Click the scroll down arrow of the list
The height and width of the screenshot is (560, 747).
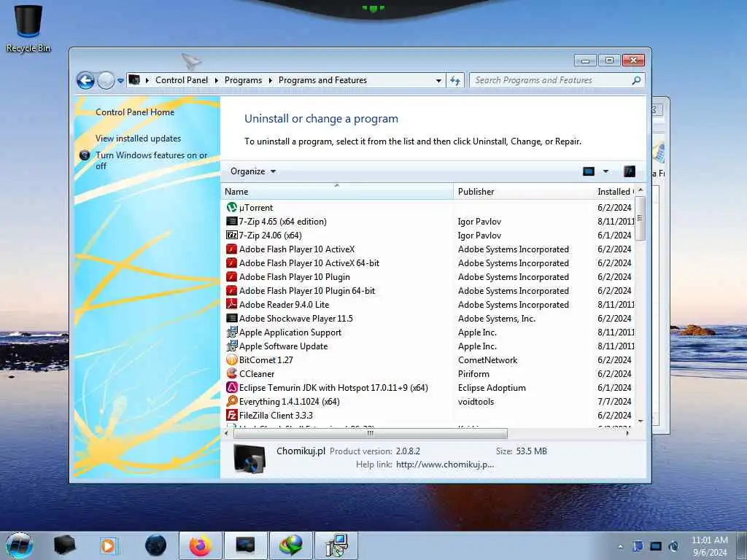click(x=640, y=421)
